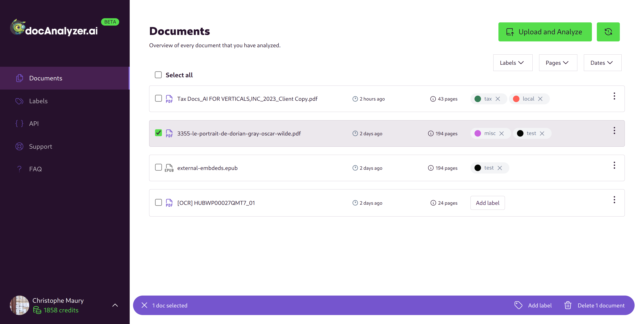Collapse the user account panel with the chevron

coord(115,305)
